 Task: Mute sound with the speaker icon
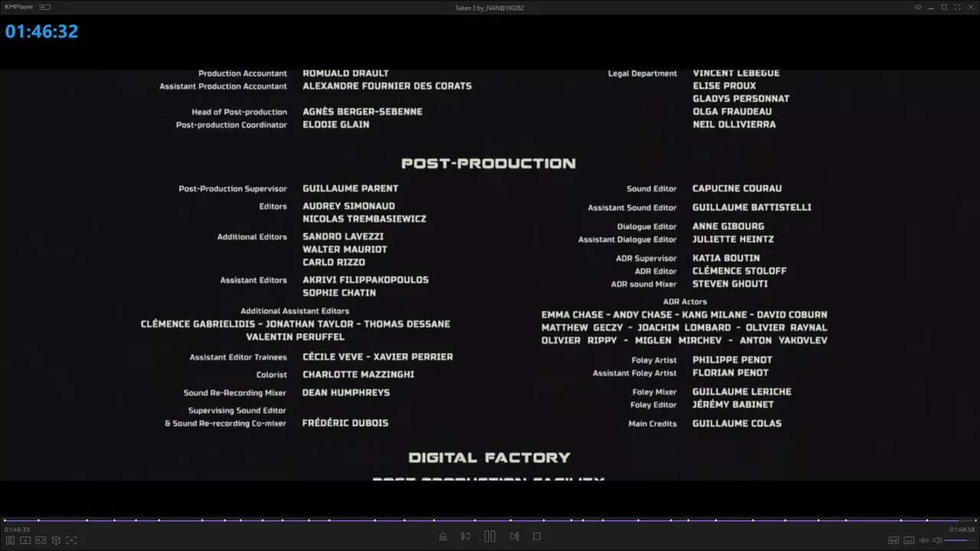tap(937, 540)
